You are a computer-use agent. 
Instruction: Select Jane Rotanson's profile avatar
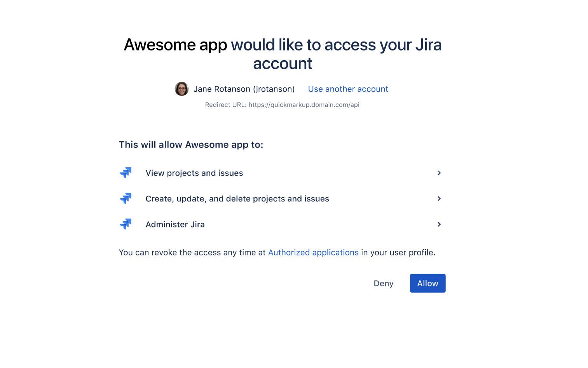(181, 89)
